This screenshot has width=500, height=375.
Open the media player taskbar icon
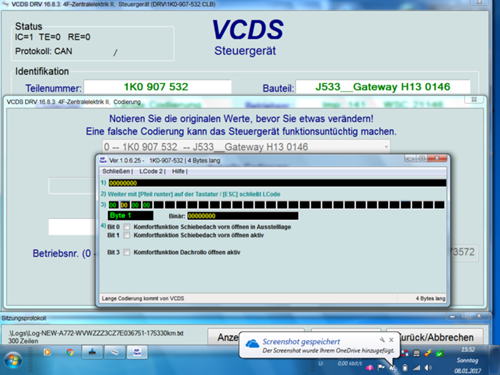[x=47, y=352]
